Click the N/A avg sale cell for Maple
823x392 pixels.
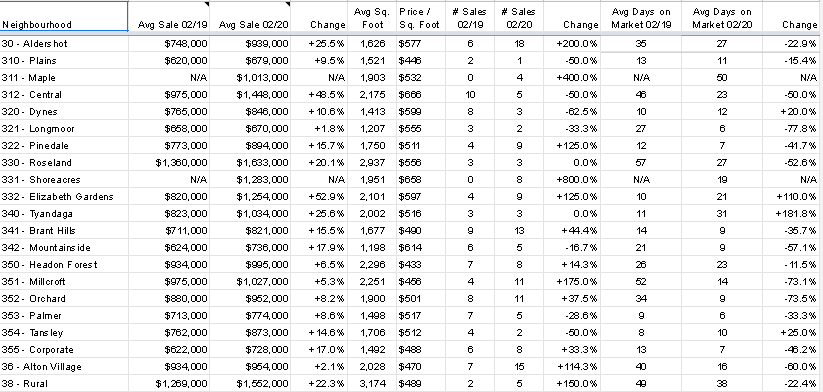[x=169, y=78]
